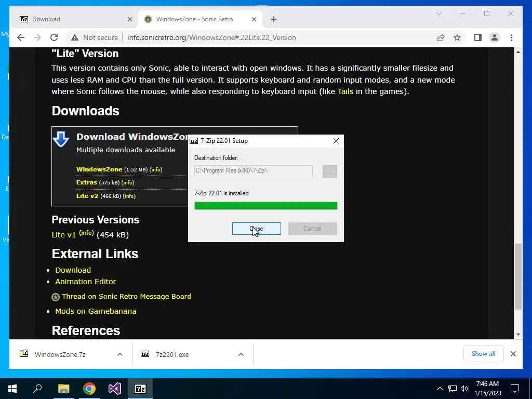Image resolution: width=532 pixels, height=399 pixels.
Task: Click the Destination folder path field
Action: [253, 171]
